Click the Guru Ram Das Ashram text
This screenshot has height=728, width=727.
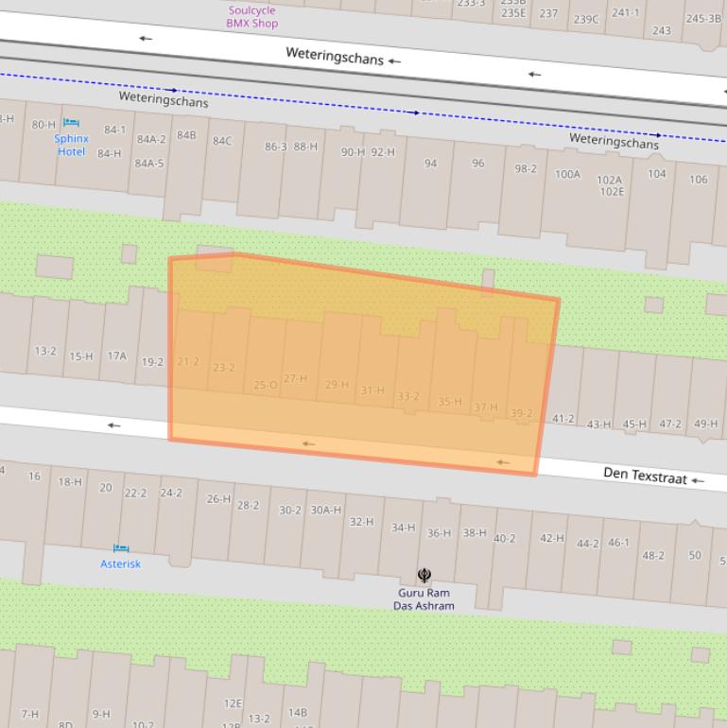click(x=424, y=599)
